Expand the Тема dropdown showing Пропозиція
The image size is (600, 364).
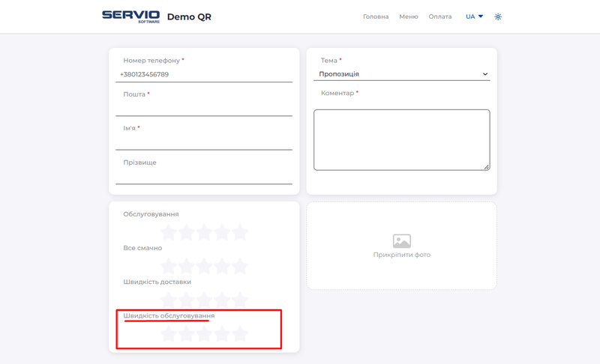click(401, 74)
